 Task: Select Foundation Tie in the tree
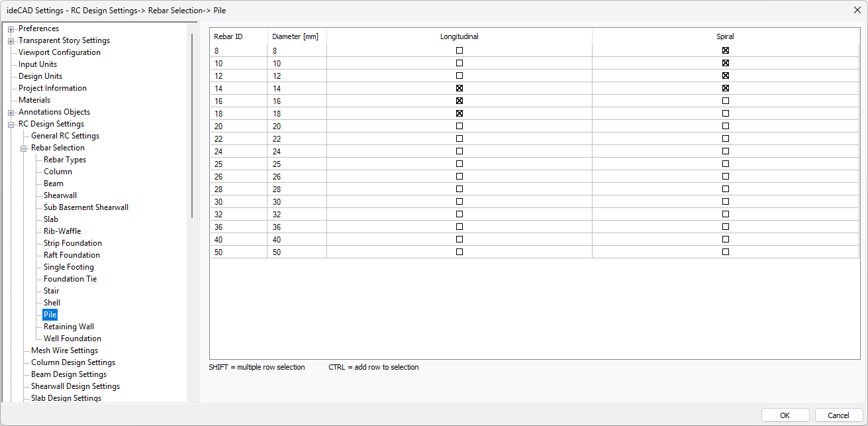coord(70,279)
